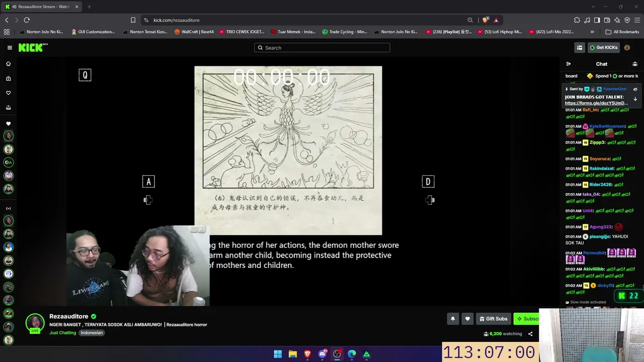Open the Windows Start menu

click(278, 354)
